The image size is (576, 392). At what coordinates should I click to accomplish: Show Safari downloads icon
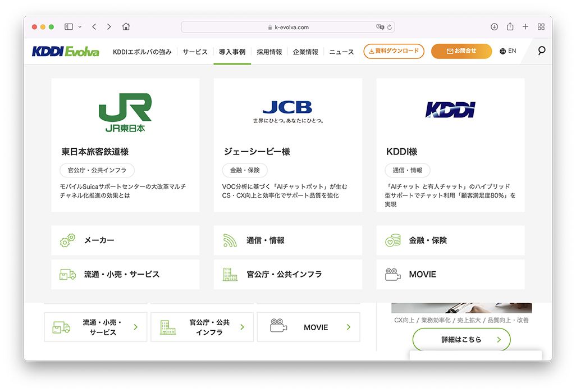(495, 26)
